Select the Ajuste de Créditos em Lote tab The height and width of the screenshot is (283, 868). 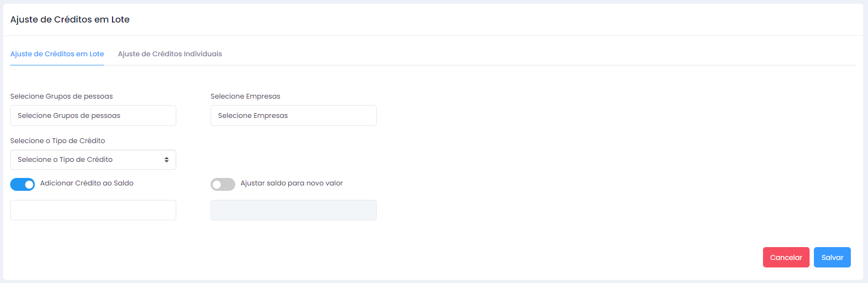tap(57, 54)
